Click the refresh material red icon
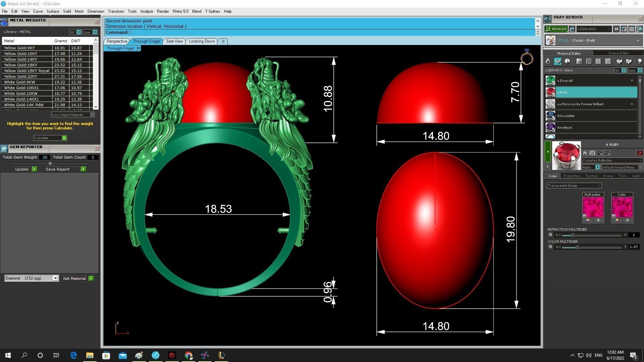Viewport: 644px width, 362px height. pos(640,153)
